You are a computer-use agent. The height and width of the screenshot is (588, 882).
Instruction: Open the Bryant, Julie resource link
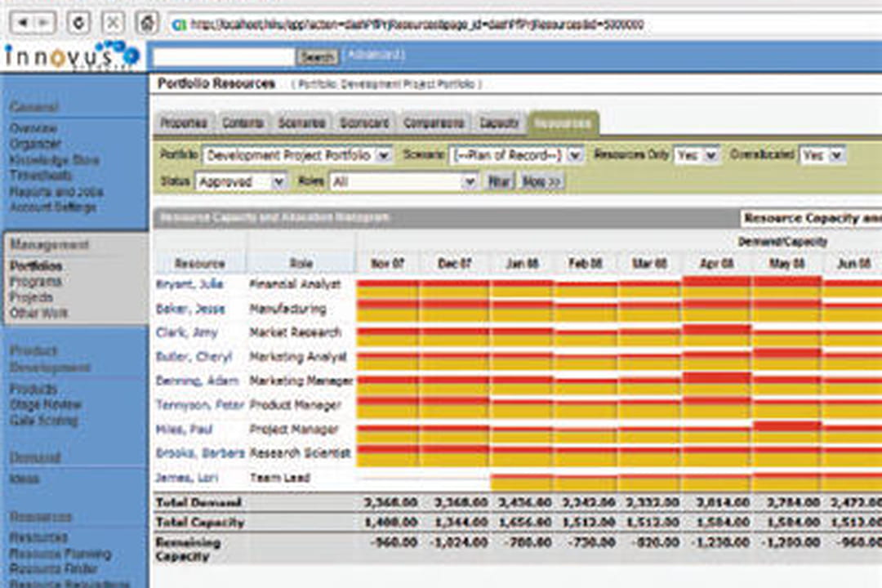pyautogui.click(x=189, y=284)
